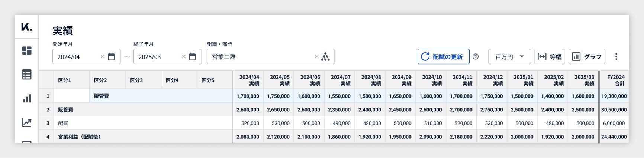
Task: Clear the end month 2025/03 value
Action: (x=184, y=57)
